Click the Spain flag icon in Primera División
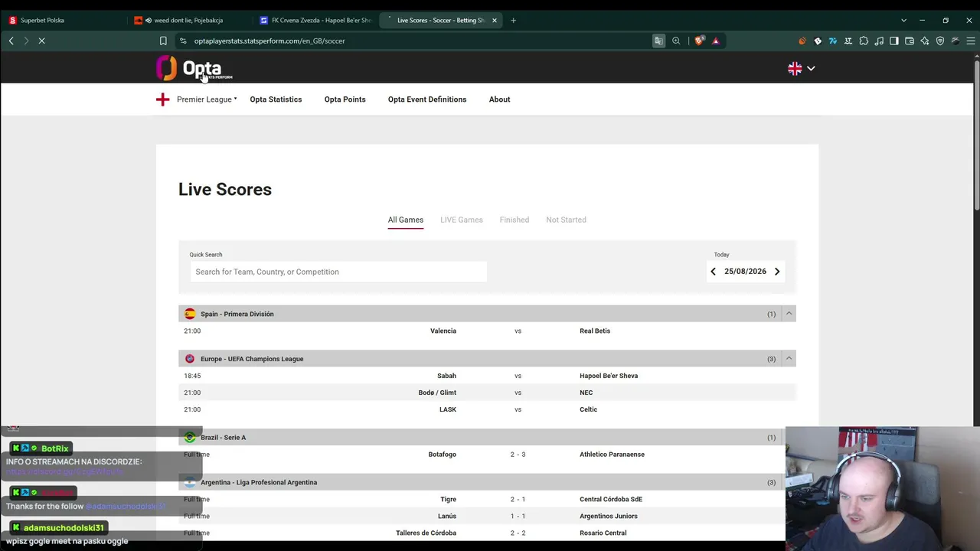The width and height of the screenshot is (980, 551). pos(190,314)
